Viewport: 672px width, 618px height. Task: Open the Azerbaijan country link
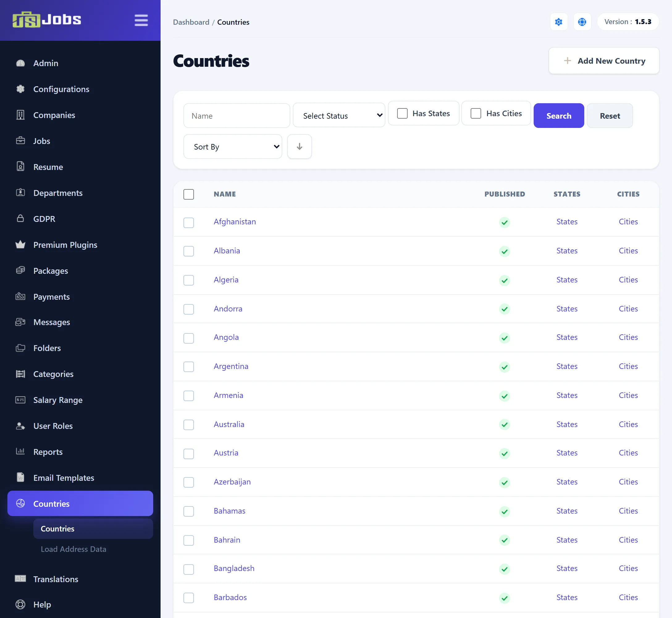point(232,482)
